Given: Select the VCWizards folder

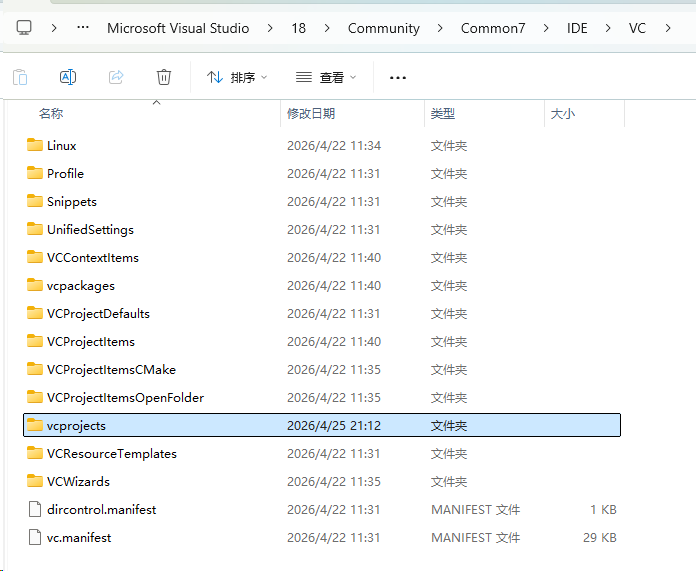Looking at the screenshot, I should point(78,482).
